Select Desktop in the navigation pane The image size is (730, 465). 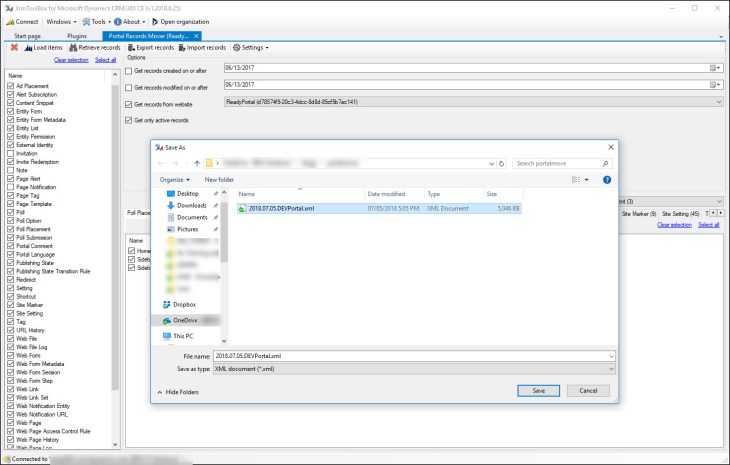pos(188,194)
